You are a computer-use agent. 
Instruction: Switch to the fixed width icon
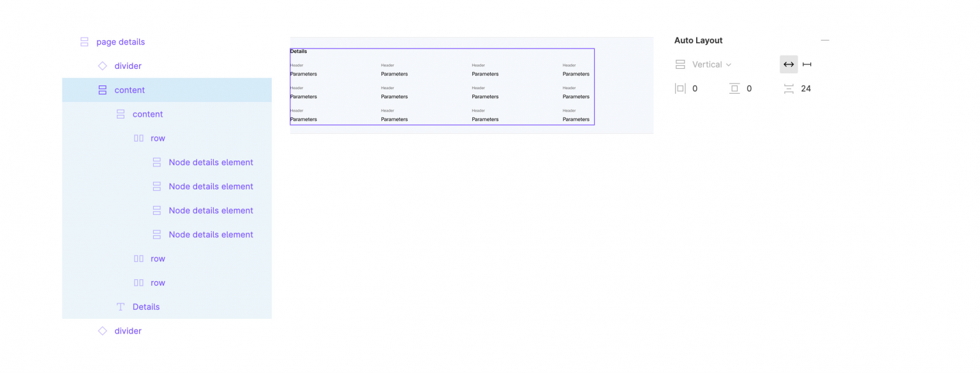[807, 64]
